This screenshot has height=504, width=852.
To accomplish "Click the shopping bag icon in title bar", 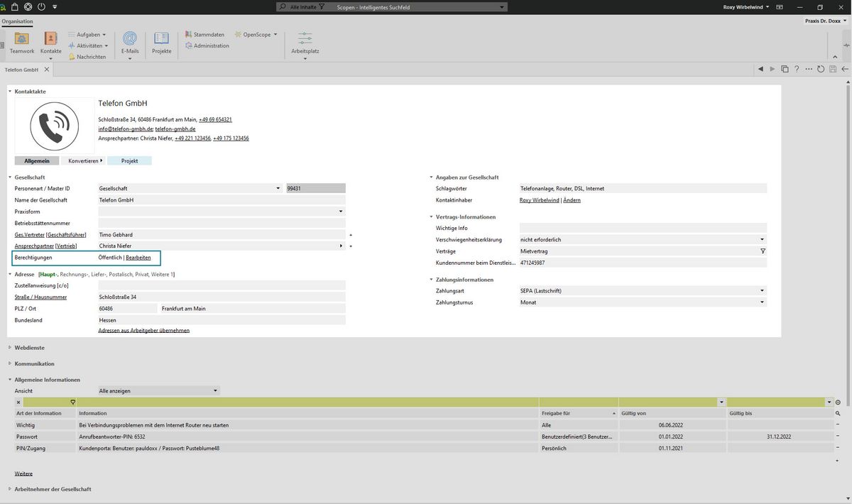I will pyautogui.click(x=15, y=6).
